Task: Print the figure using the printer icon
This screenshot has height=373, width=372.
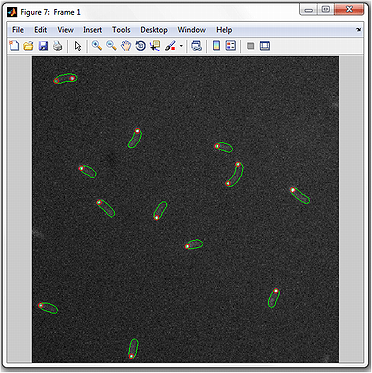Action: point(58,46)
